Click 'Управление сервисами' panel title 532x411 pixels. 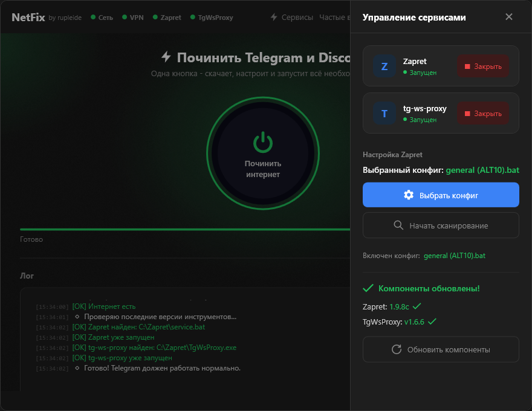tap(414, 18)
